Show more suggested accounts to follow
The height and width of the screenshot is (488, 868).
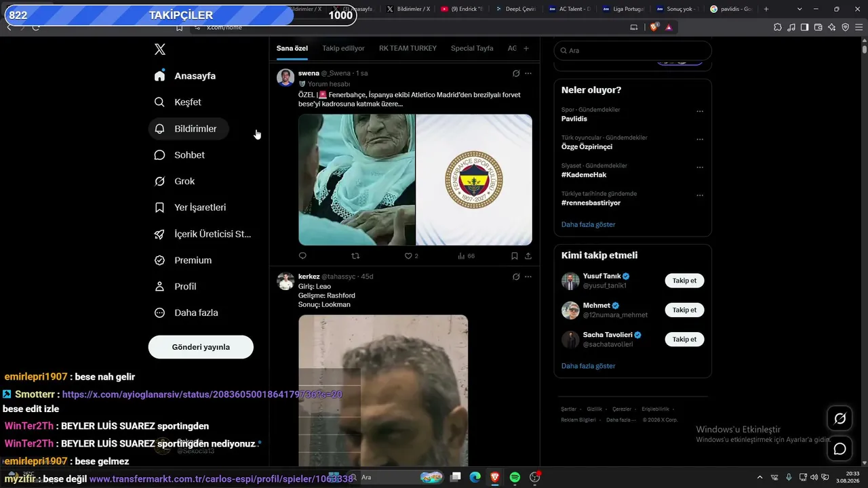589,366
